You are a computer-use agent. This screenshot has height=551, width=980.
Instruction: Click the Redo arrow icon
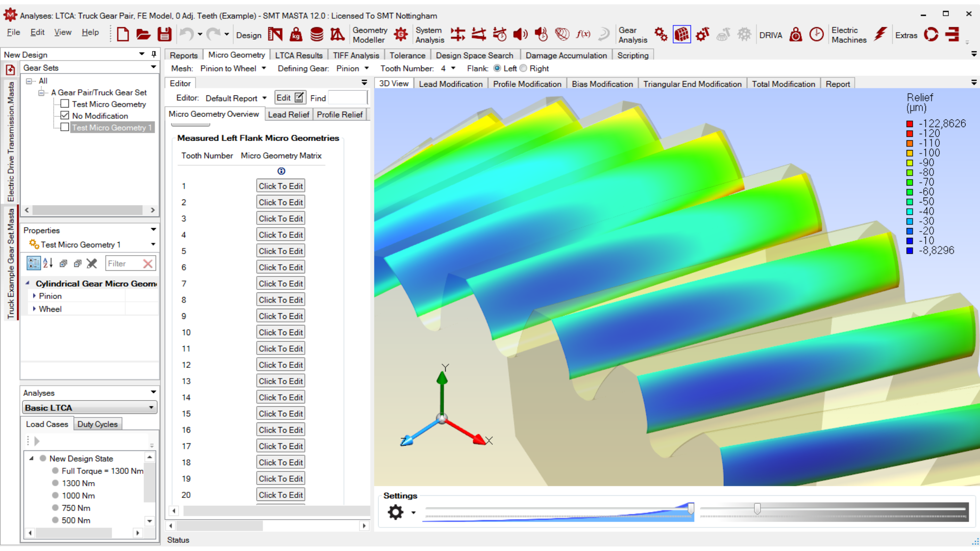click(x=213, y=35)
